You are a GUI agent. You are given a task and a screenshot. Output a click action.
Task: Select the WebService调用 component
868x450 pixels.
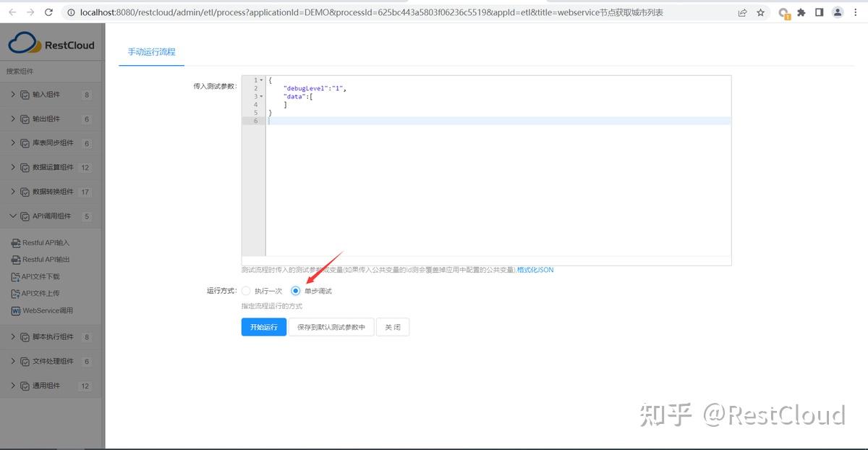(x=48, y=311)
